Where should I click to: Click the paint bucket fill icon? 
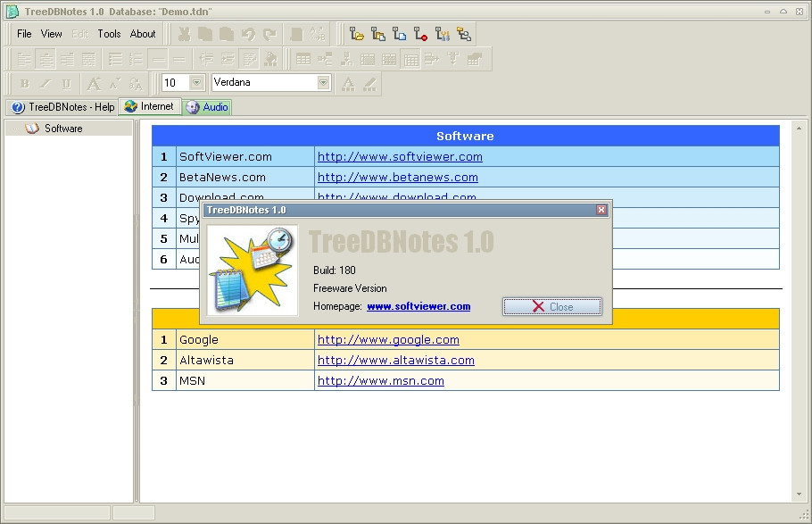[x=270, y=59]
